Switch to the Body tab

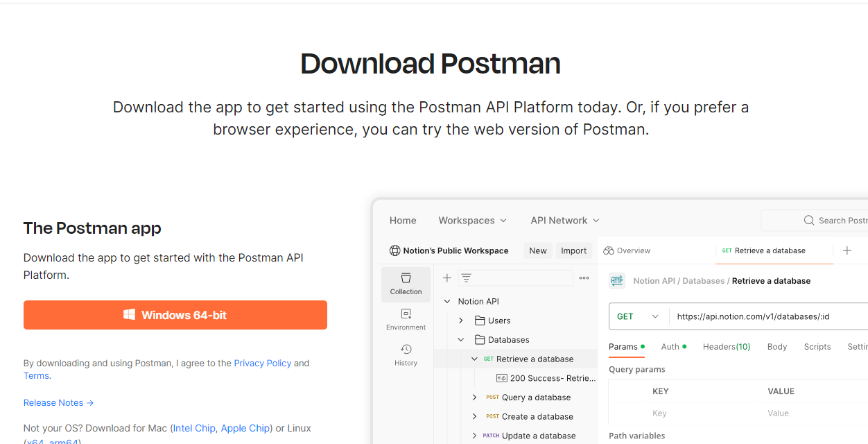[777, 346]
